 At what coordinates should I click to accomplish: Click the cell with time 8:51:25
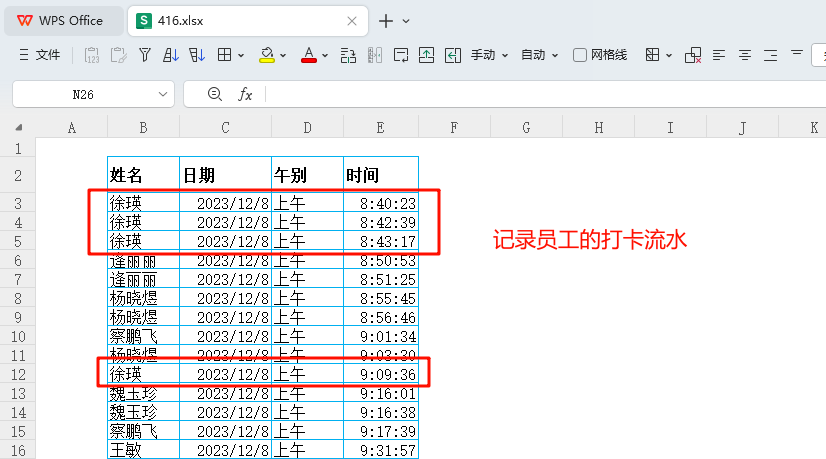tap(381, 279)
